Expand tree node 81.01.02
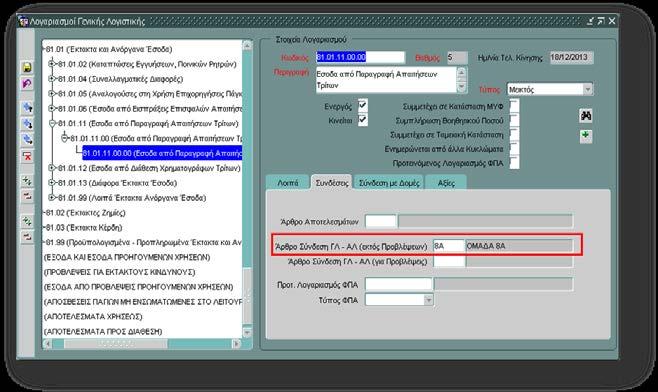658x392 pixels. tap(52, 64)
